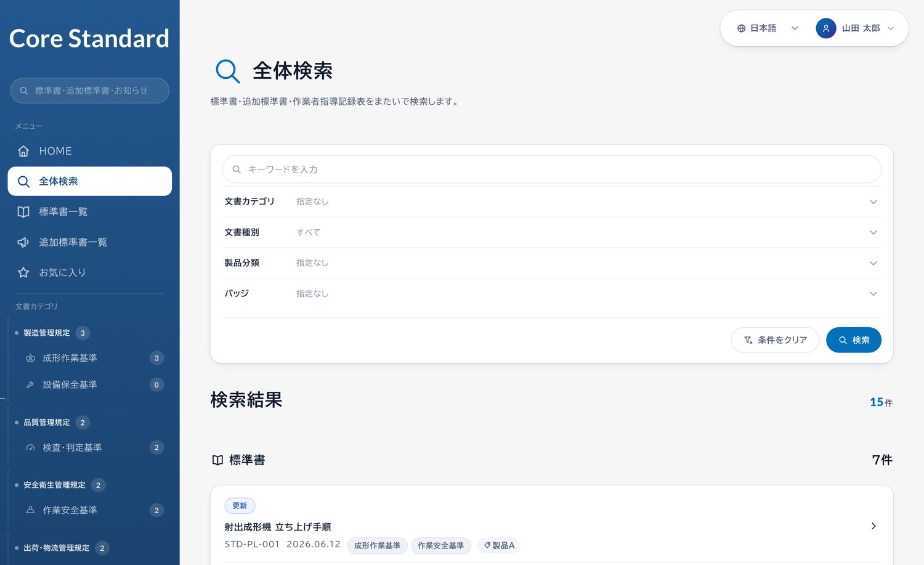924x565 pixels.
Task: Open 追加標準書一覧 from the menu
Action: [89, 242]
